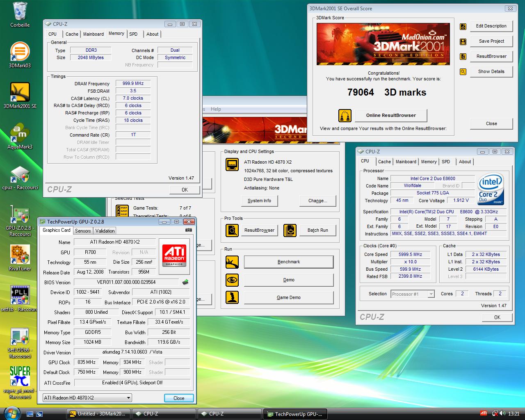
Task: Open the cpuz shortcut on desktop
Action: (20, 178)
